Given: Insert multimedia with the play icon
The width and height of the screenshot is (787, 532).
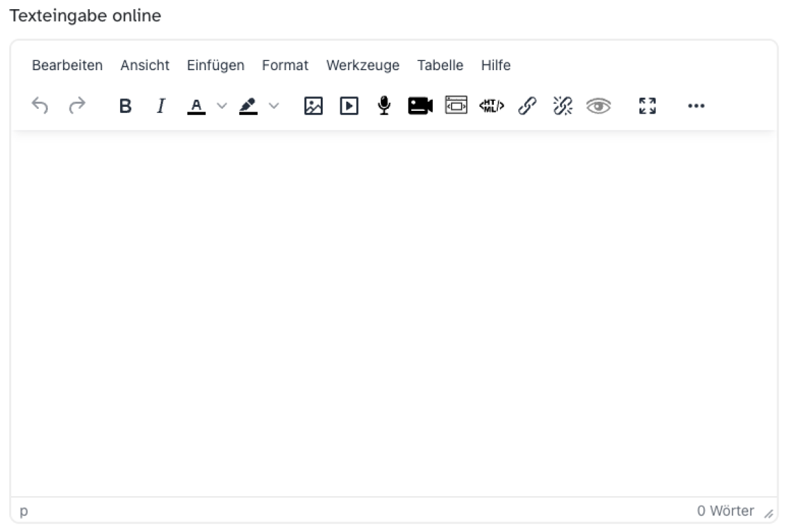Looking at the screenshot, I should coord(349,106).
